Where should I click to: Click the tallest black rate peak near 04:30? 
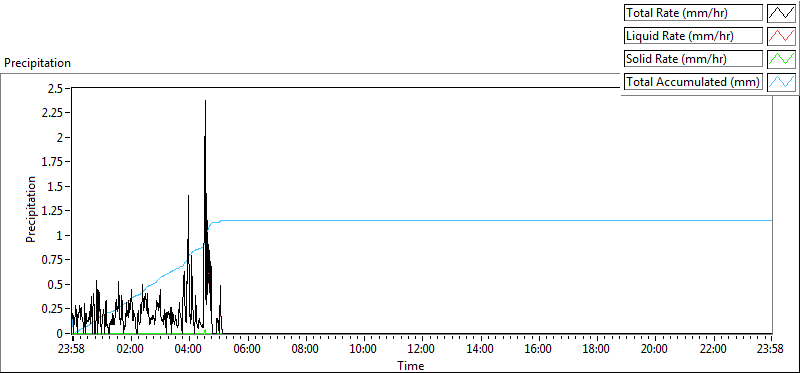click(205, 102)
